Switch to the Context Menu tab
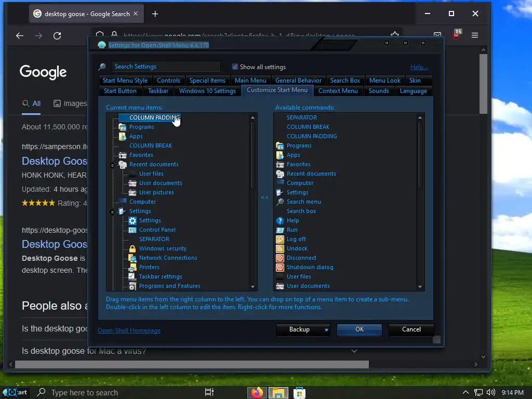The image size is (532, 399). point(338,91)
